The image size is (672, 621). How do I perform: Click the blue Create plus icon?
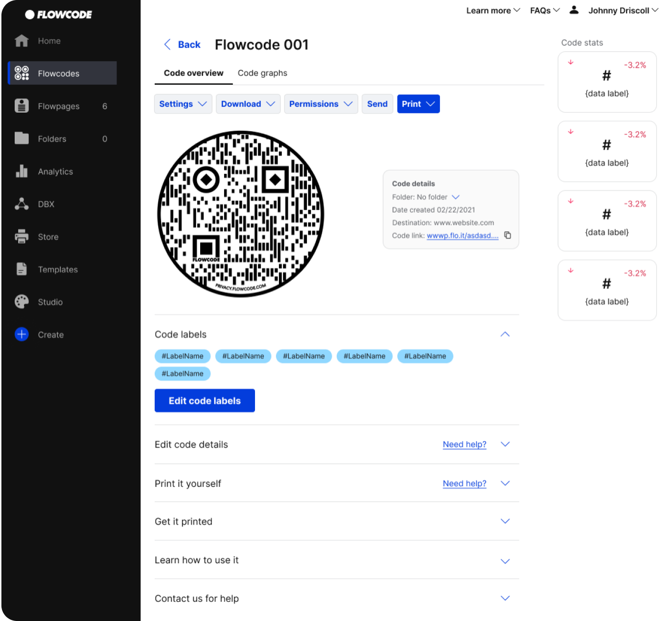(22, 334)
